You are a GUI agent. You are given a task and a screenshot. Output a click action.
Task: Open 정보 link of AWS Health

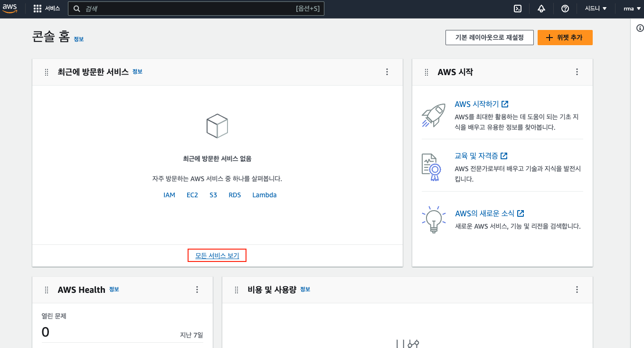pyautogui.click(x=114, y=289)
